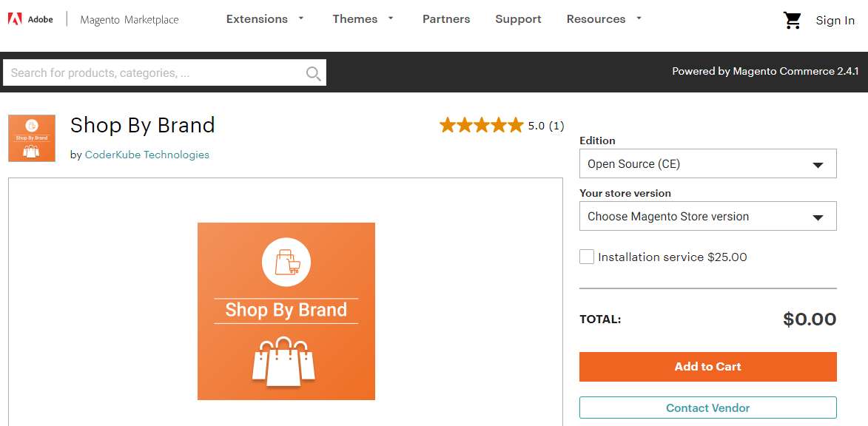
Task: Expand the Themes menu
Action: [x=363, y=18]
